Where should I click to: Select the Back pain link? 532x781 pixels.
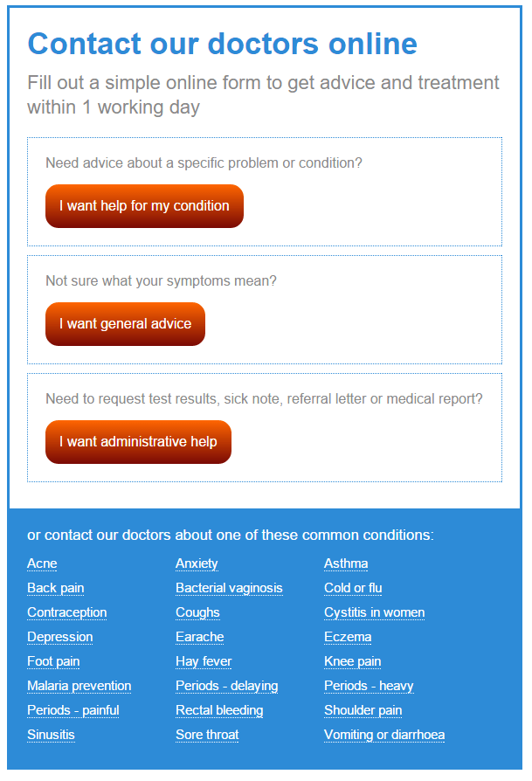[x=55, y=588]
